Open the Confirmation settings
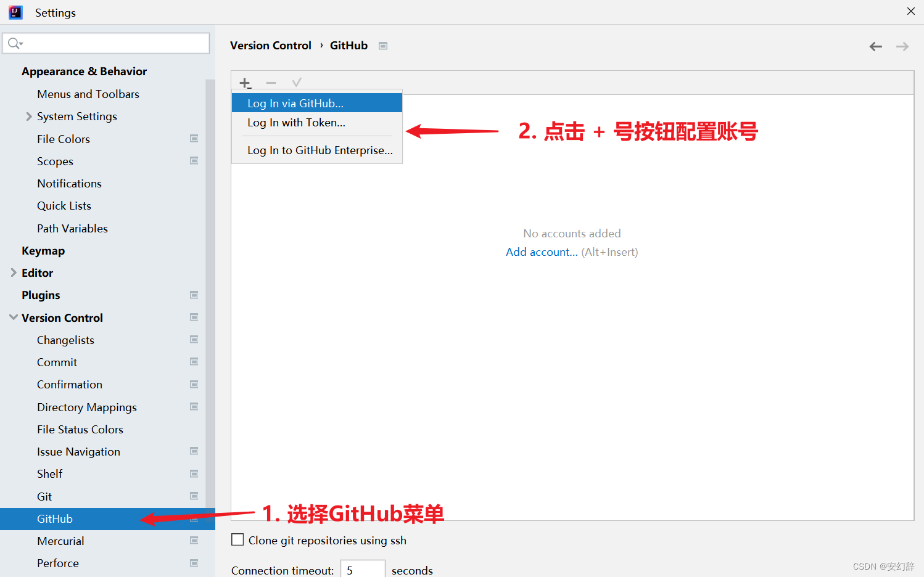 click(x=70, y=385)
